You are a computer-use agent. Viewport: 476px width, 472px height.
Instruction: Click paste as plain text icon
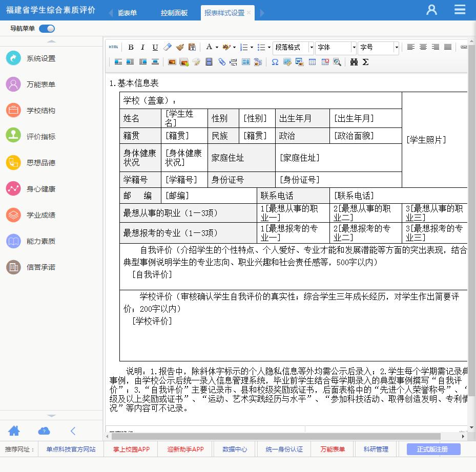tap(192, 47)
